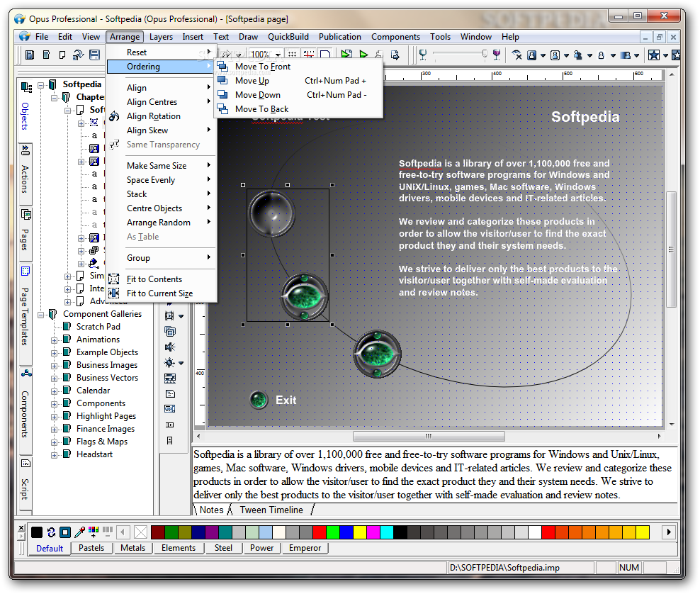Choose Move To Back in Ordering submenu

click(x=298, y=109)
